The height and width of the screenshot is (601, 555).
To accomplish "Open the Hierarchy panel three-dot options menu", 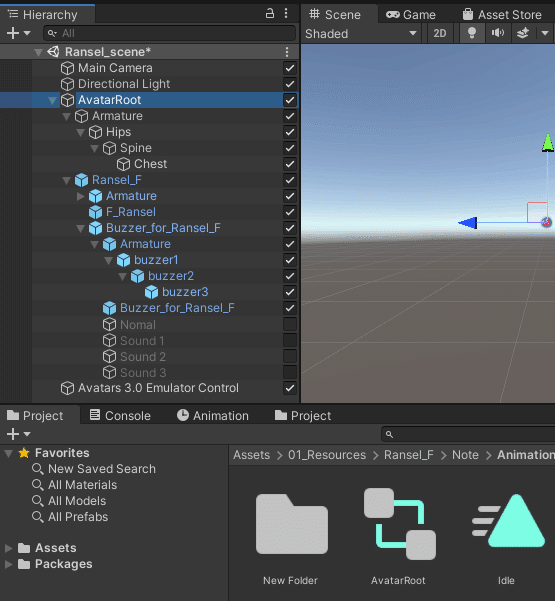I will pos(286,13).
